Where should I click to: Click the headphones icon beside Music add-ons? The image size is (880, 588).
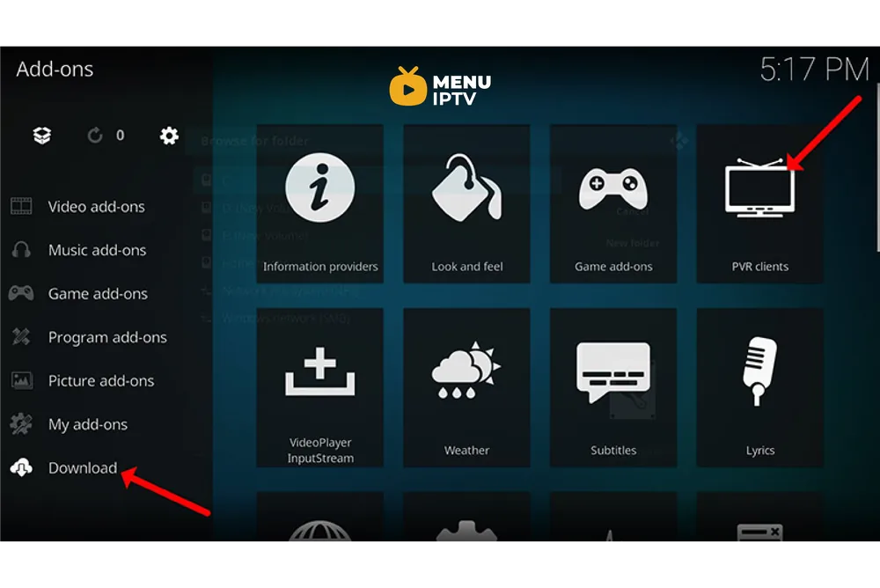click(21, 249)
